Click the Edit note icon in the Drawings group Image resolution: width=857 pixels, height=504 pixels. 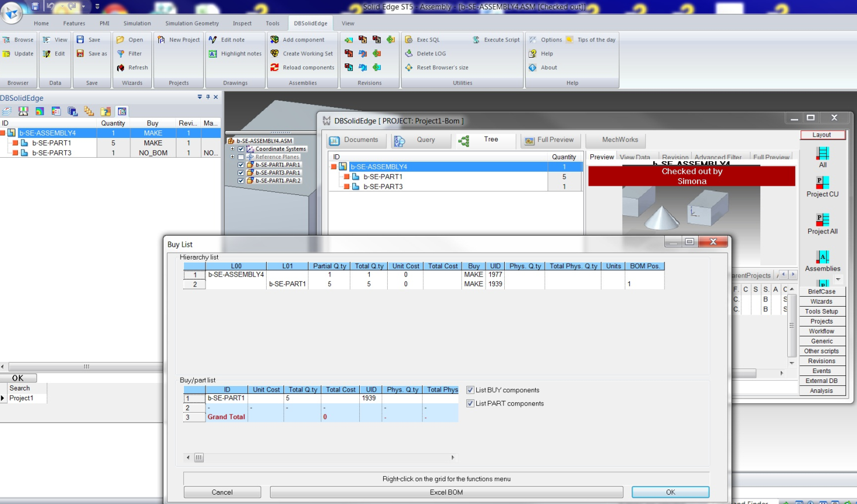[213, 40]
